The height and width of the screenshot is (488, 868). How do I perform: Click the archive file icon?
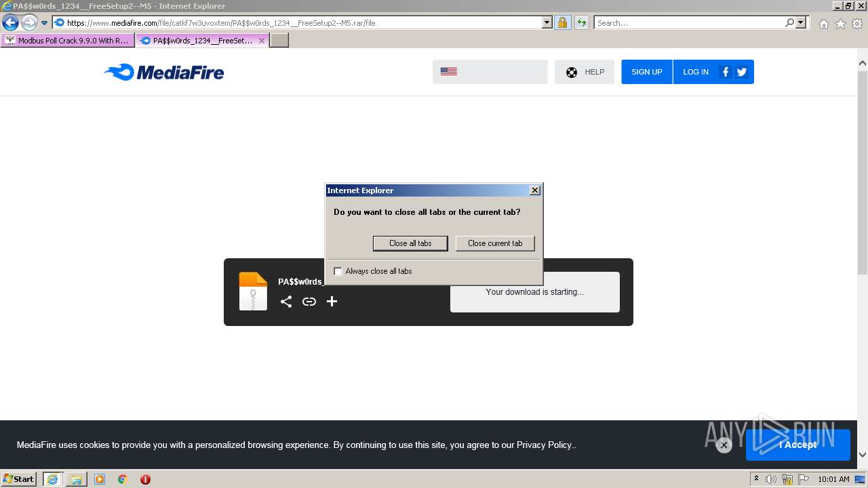tap(253, 291)
